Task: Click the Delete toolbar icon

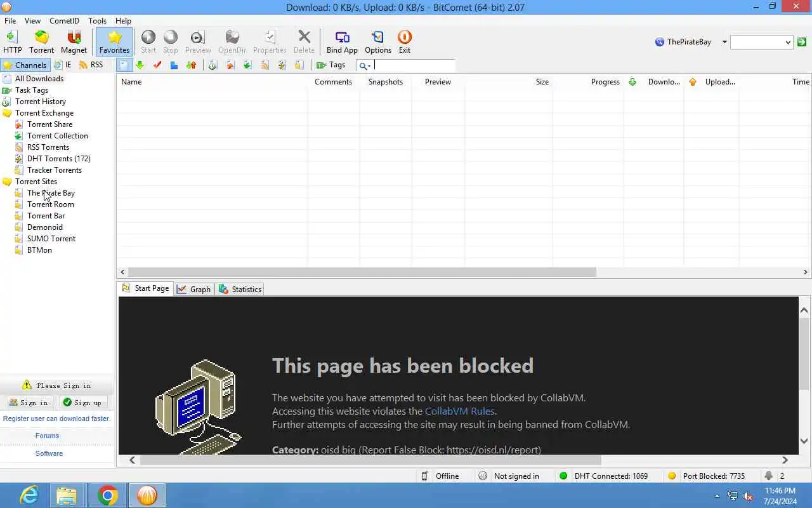Action: 304,42
